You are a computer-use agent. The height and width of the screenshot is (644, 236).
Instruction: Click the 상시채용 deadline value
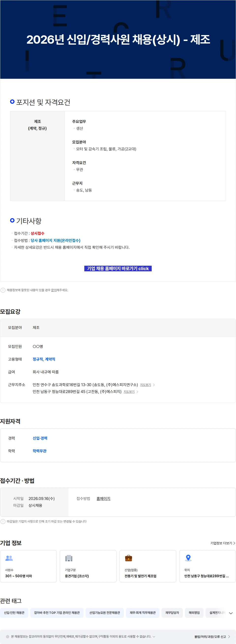pos(35,505)
